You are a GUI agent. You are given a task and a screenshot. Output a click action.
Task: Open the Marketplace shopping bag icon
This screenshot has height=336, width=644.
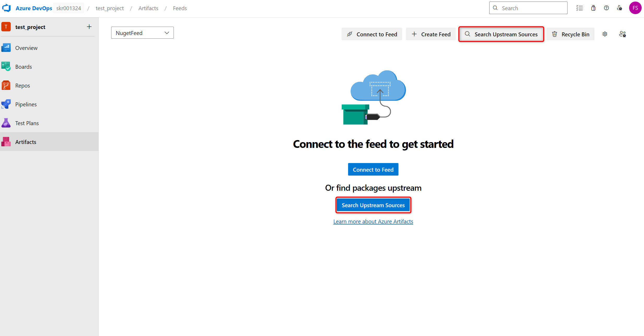[593, 8]
